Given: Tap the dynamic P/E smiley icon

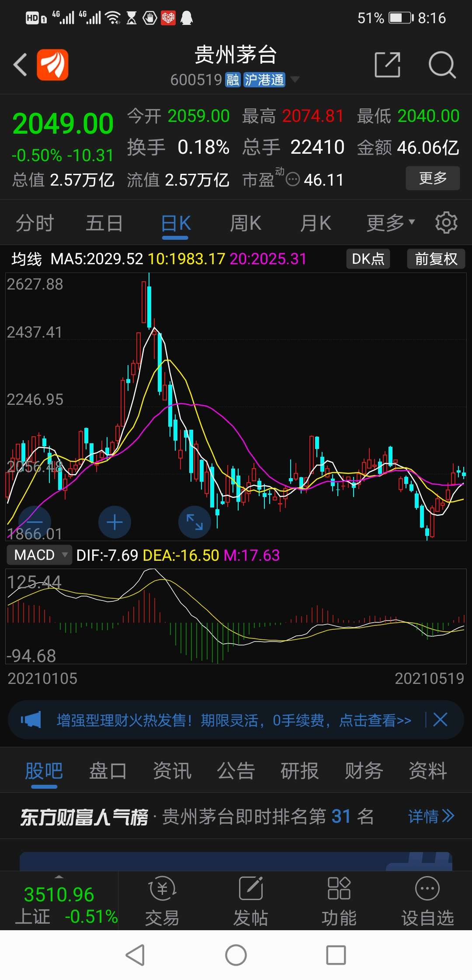Looking at the screenshot, I should pyautogui.click(x=292, y=179).
